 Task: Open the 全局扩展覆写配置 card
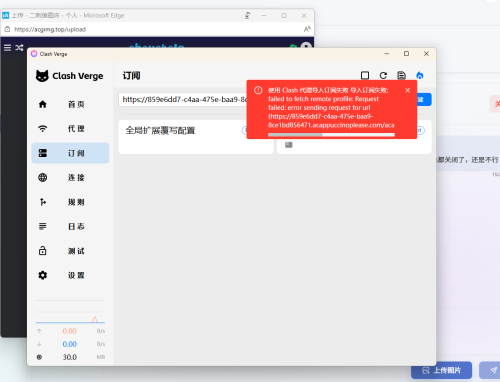pyautogui.click(x=196, y=137)
